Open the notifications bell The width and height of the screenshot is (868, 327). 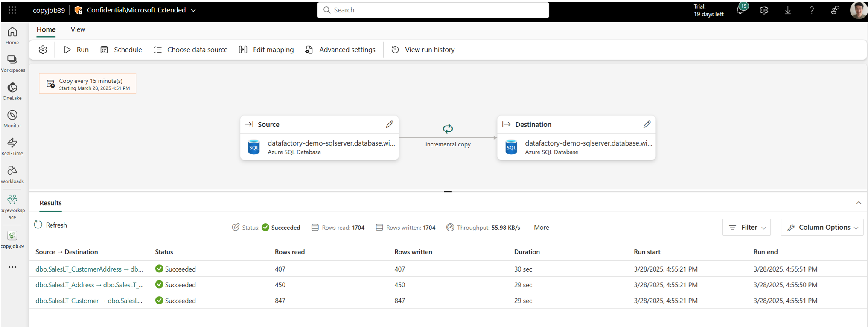click(740, 10)
